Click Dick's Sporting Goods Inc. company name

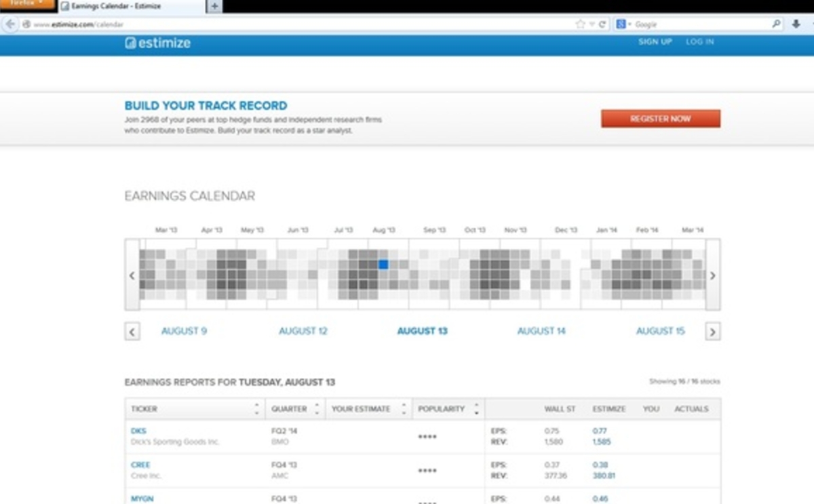pyautogui.click(x=175, y=442)
